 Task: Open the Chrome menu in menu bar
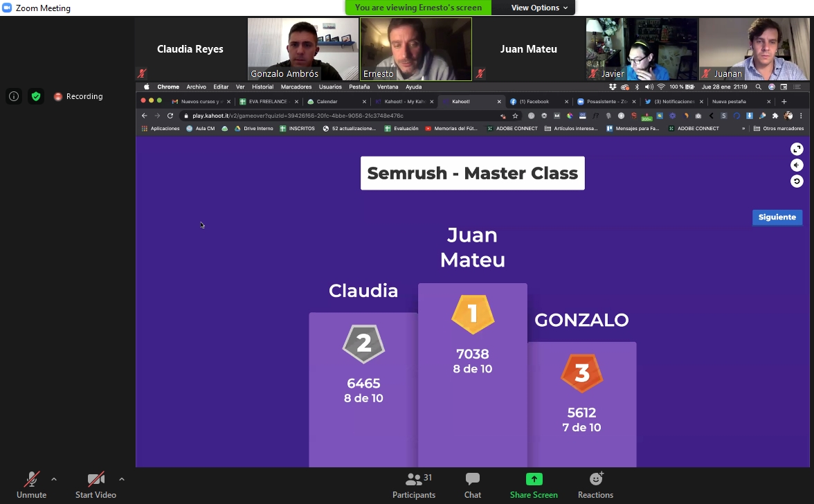pos(168,87)
